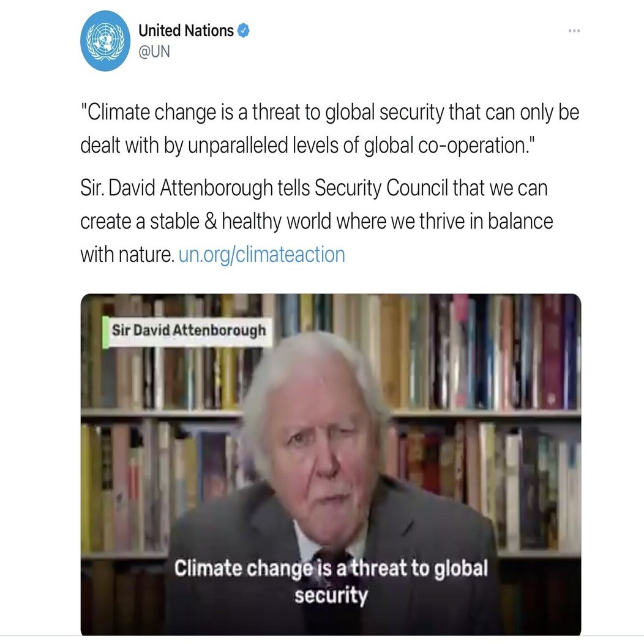Click the blue verified badge
The width and height of the screenshot is (644, 644).
(243, 31)
